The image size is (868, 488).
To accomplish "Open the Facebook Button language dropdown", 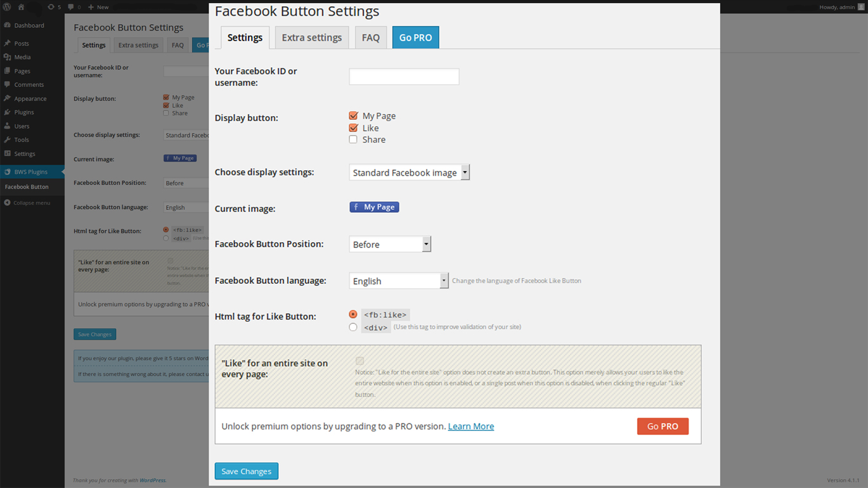I will click(398, 280).
